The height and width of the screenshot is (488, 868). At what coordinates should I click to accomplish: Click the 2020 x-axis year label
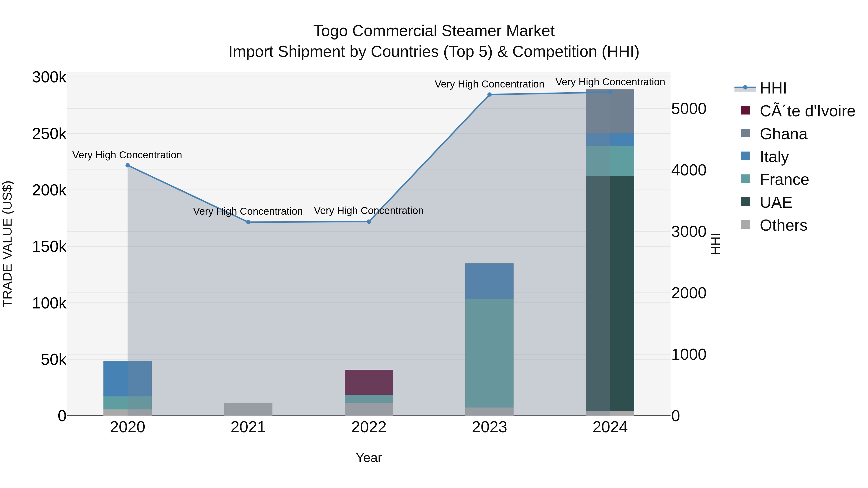tap(128, 427)
